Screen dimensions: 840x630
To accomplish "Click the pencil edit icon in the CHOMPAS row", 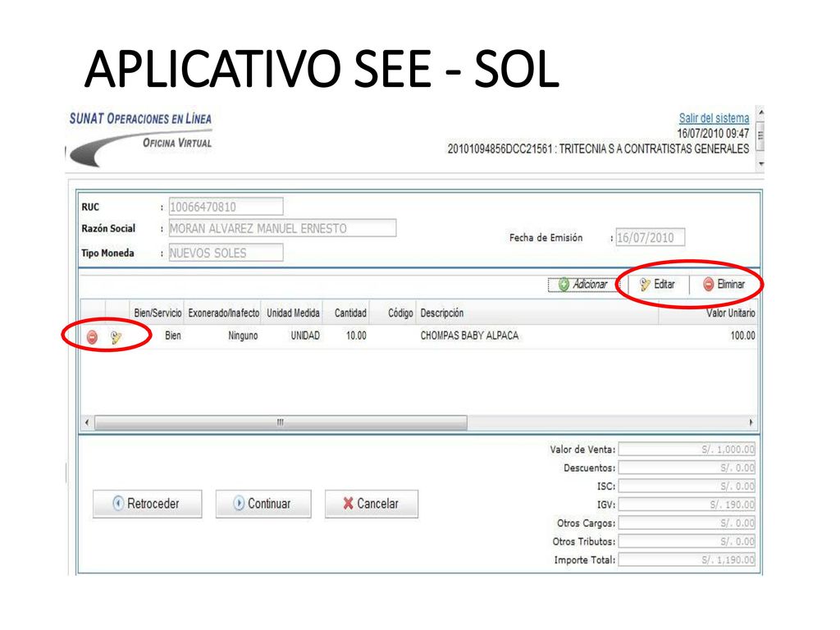I will [x=116, y=337].
